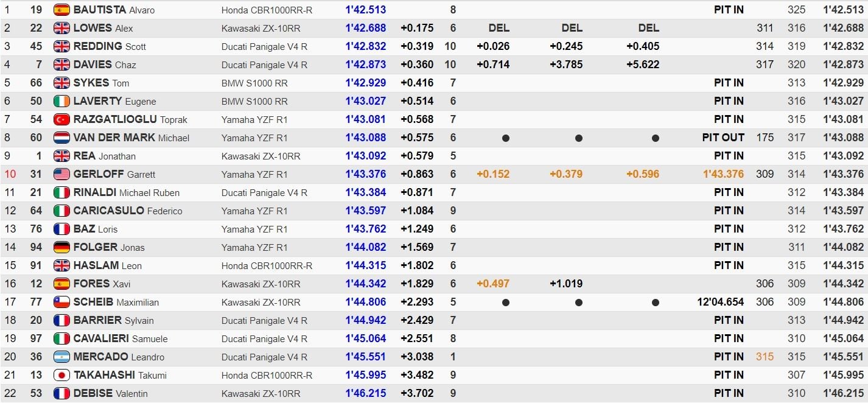
Task: Select rider name REA Jonathan
Action: click(x=105, y=156)
